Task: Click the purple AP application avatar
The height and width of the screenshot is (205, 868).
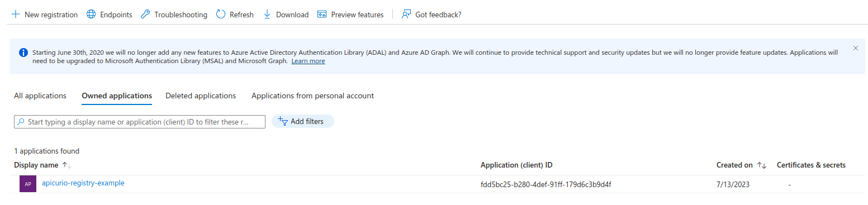Action: point(28,184)
